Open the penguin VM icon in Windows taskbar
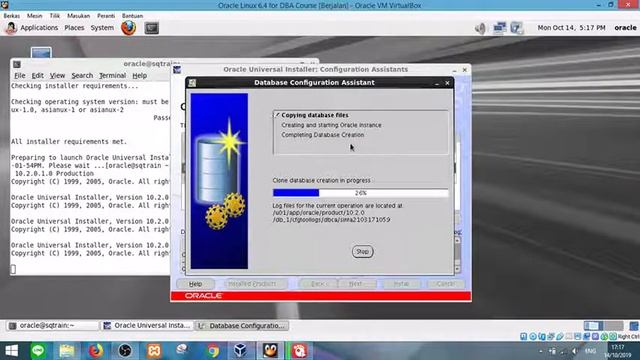Viewport: 640px width, 360px height. tap(270, 351)
